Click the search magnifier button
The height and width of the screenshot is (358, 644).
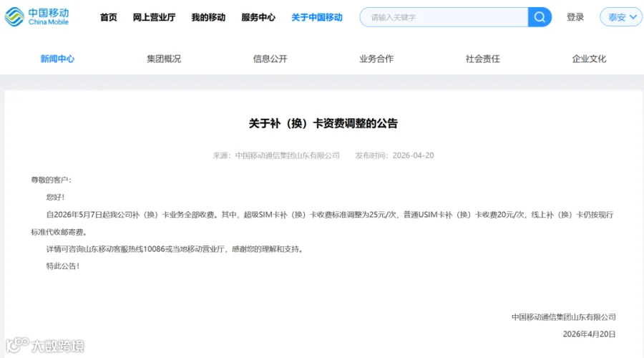click(540, 17)
